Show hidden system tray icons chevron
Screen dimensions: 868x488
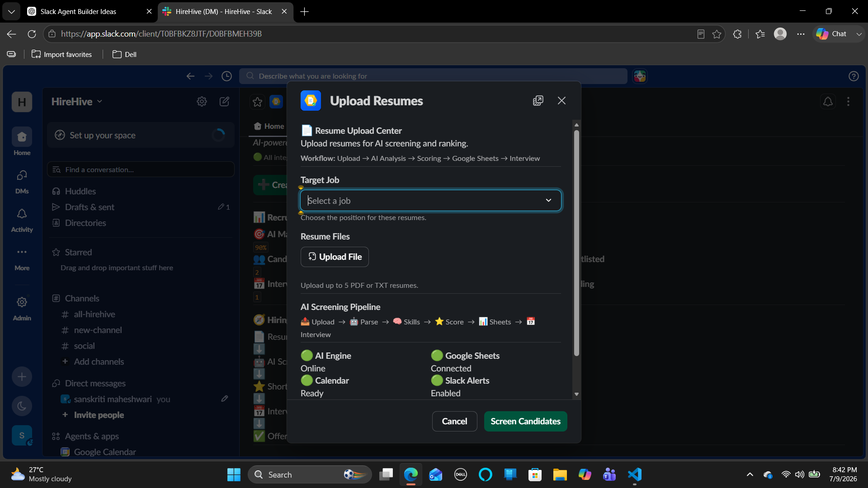click(750, 474)
